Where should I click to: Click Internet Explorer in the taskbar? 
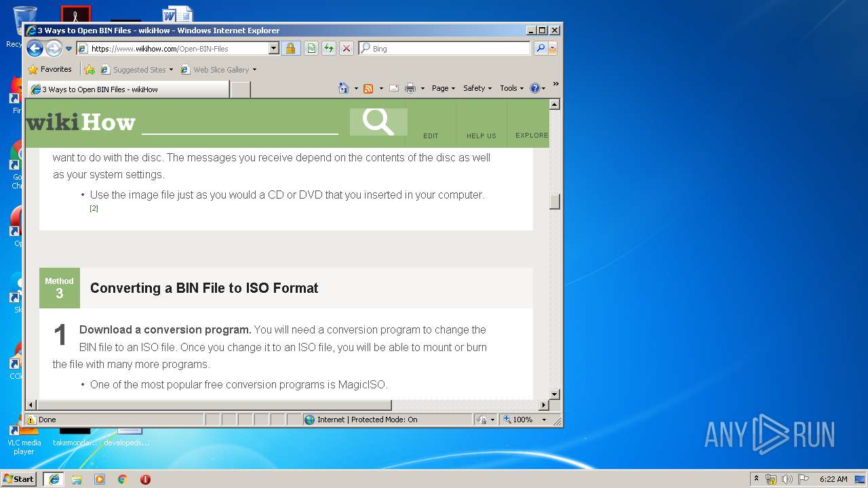(x=54, y=479)
